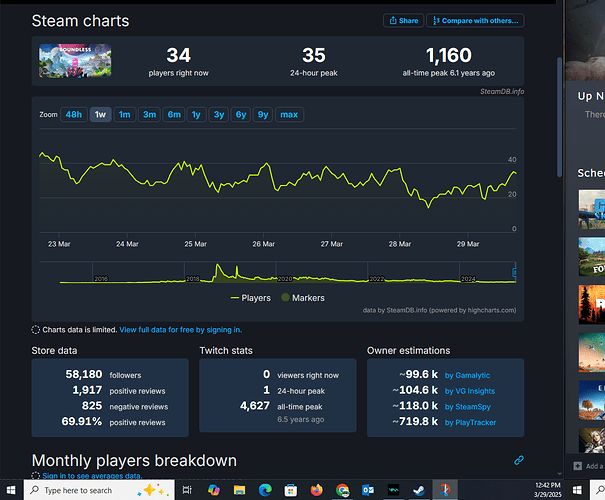Open File Explorer from the taskbar
The width and height of the screenshot is (605, 500).
(x=239, y=490)
